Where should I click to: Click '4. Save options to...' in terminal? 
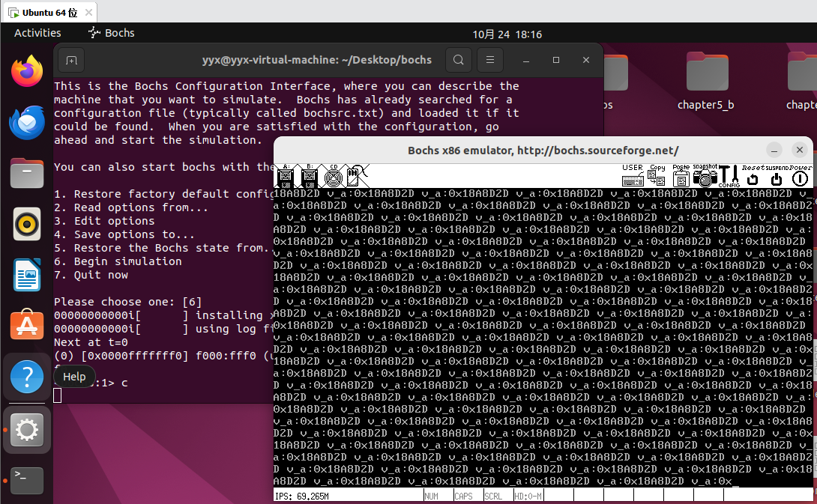tap(124, 234)
